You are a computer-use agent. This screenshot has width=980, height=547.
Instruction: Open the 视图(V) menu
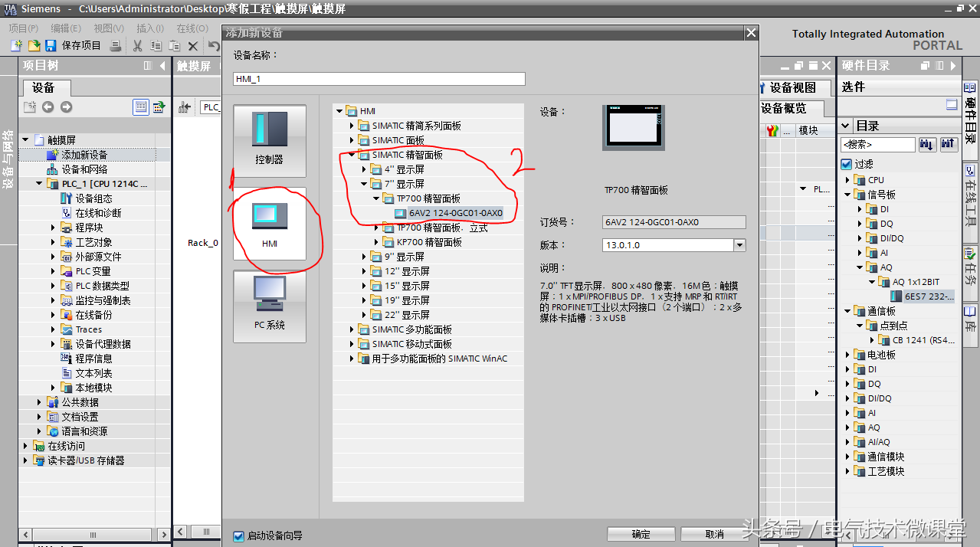(109, 28)
